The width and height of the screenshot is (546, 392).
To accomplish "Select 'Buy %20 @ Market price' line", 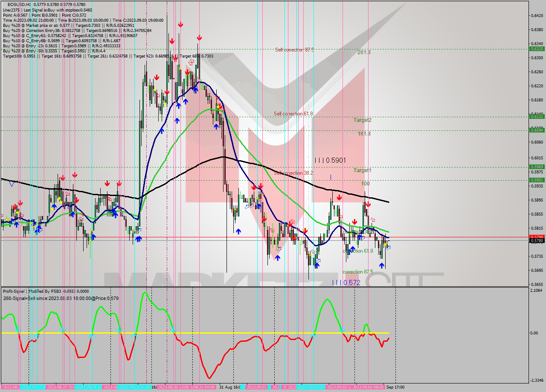I will 68,25.
